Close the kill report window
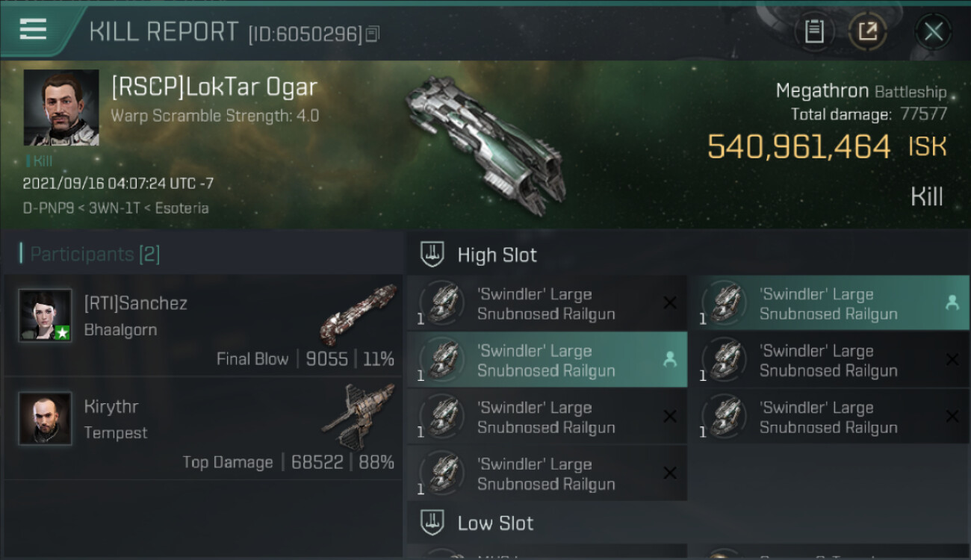The height and width of the screenshot is (560, 971). pos(933,32)
